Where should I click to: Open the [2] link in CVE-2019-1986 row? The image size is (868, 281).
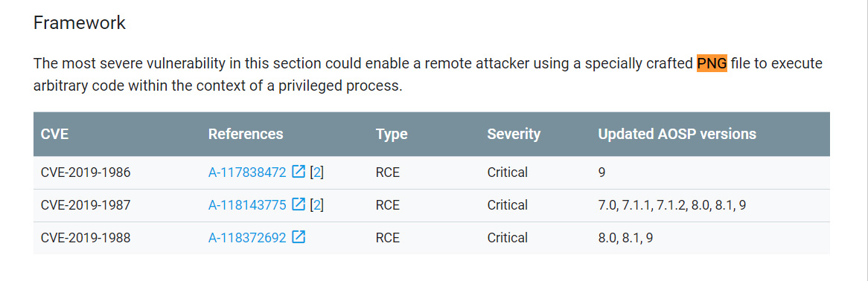coord(316,172)
